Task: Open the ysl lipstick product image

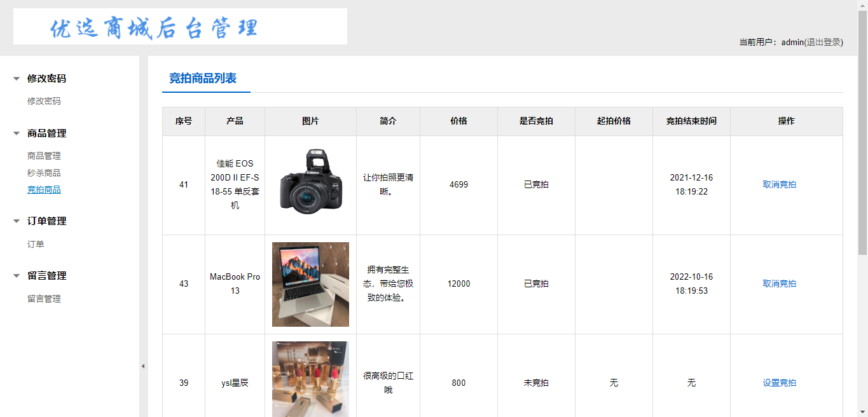Action: [310, 379]
